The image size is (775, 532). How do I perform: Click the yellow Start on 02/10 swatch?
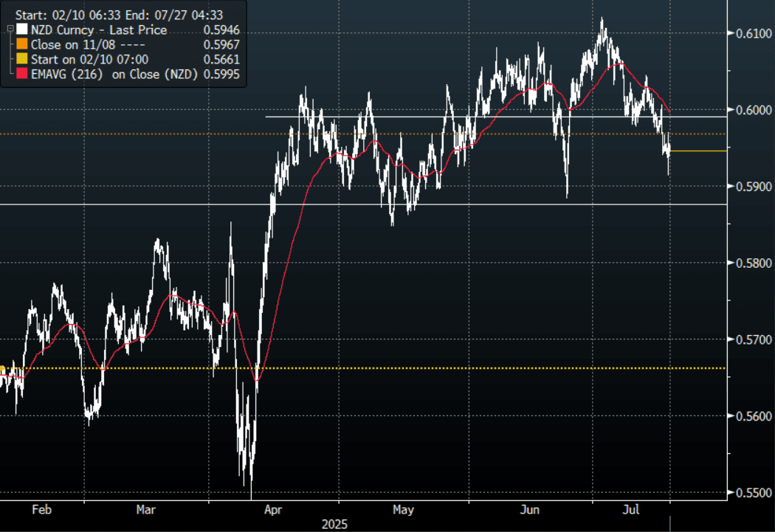(23, 58)
